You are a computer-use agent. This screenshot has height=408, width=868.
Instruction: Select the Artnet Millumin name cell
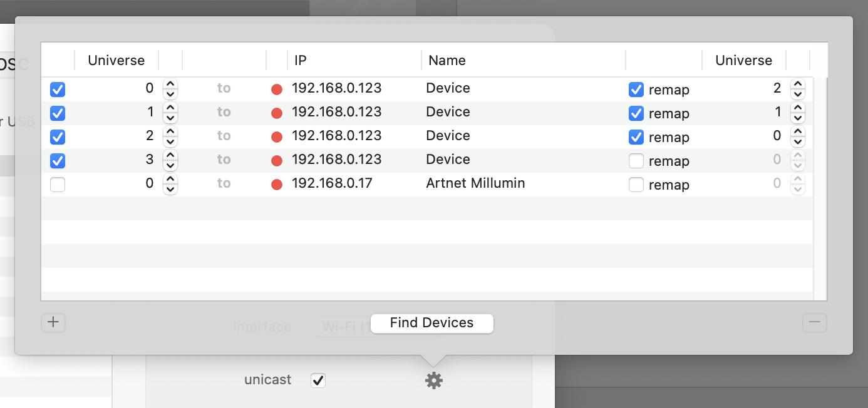(x=475, y=183)
